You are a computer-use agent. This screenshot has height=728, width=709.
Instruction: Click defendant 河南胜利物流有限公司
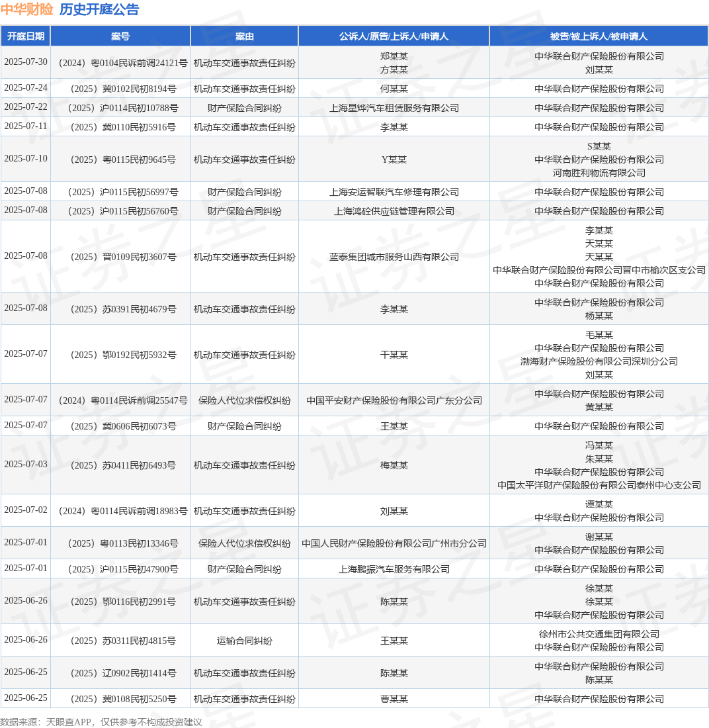pyautogui.click(x=599, y=173)
